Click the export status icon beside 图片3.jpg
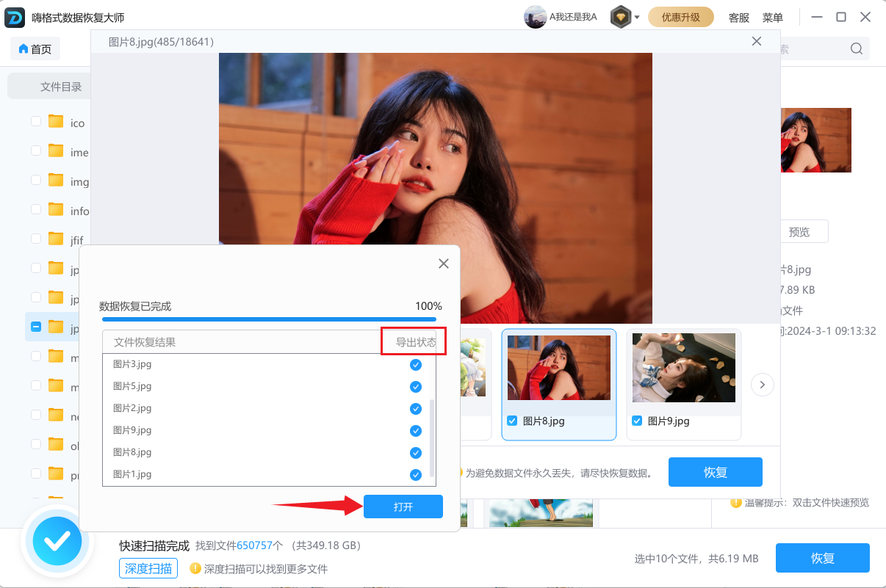 pyautogui.click(x=416, y=364)
